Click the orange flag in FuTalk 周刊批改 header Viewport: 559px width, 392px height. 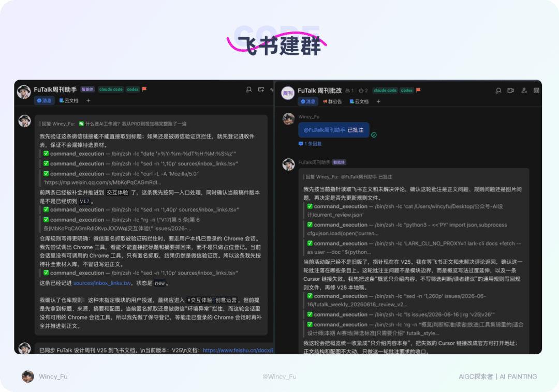point(418,90)
